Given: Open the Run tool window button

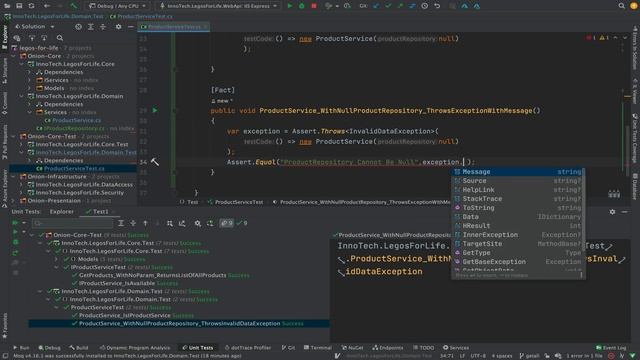Looking at the screenshot, I should coord(21,348).
